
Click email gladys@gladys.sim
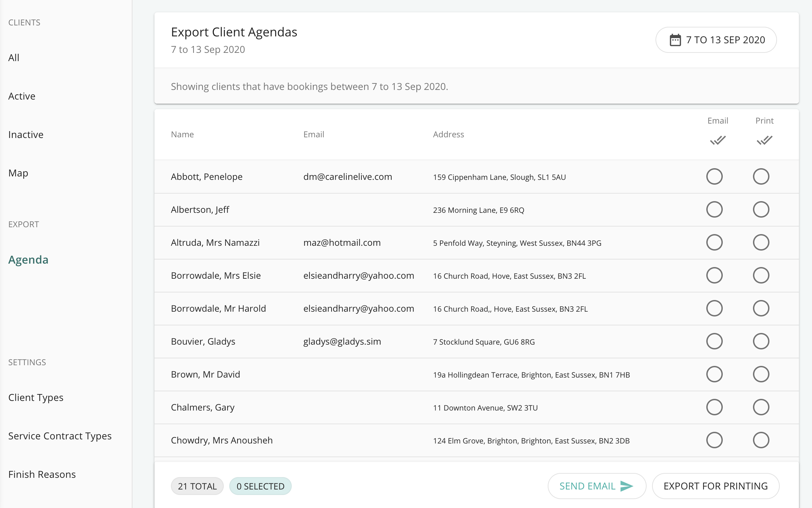[x=342, y=342]
